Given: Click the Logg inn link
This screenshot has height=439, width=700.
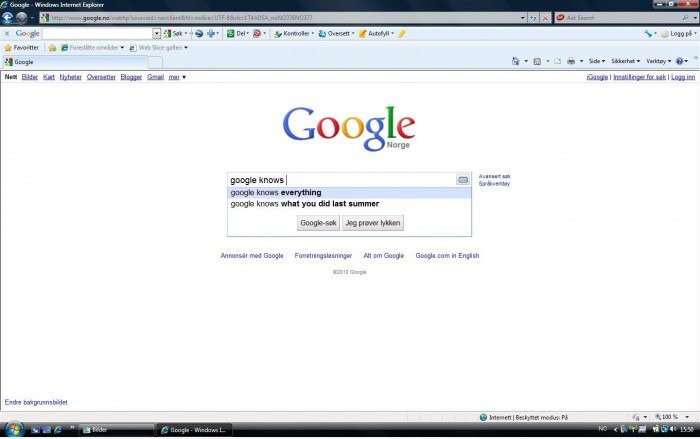Looking at the screenshot, I should tap(683, 77).
